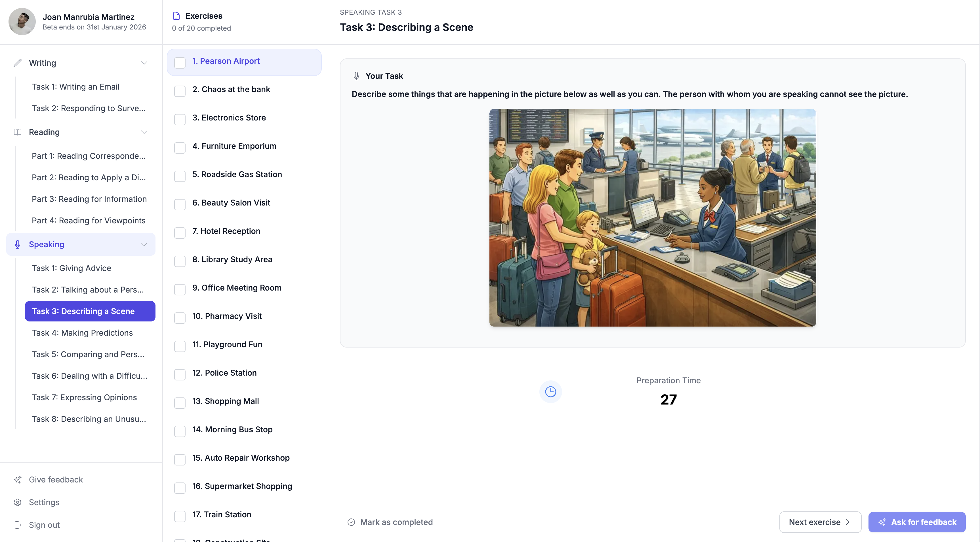
Task: Collapse the Writing section
Action: tap(144, 63)
